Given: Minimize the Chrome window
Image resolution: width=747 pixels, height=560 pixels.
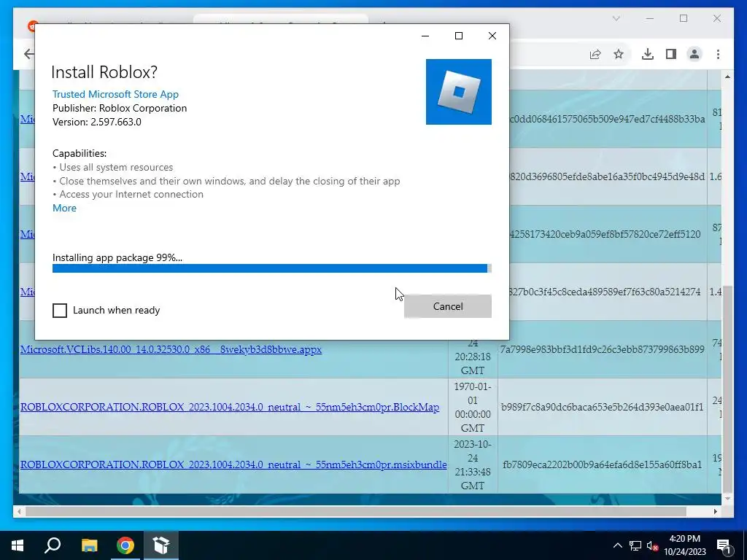Looking at the screenshot, I should pos(650,18).
